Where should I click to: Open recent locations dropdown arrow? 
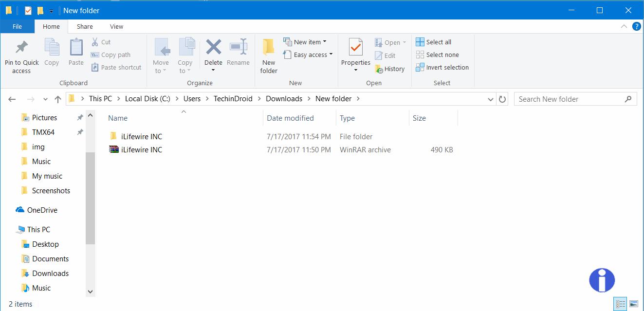click(x=45, y=99)
